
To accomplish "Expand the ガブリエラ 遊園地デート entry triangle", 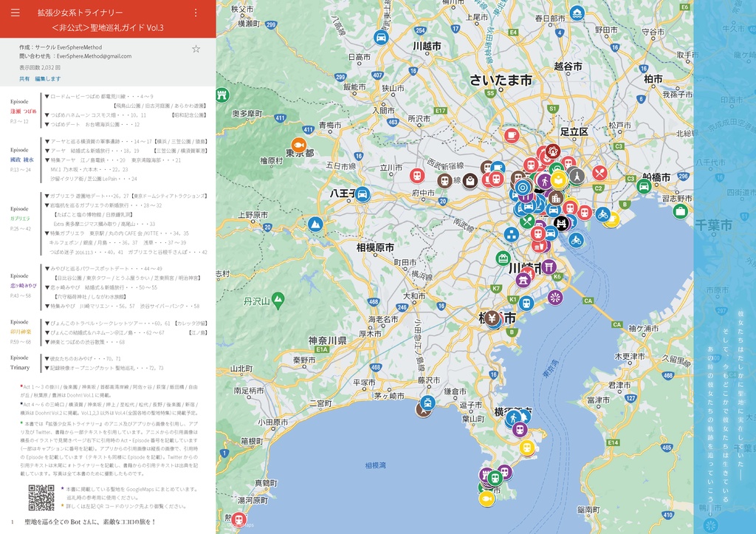I will 47,196.
